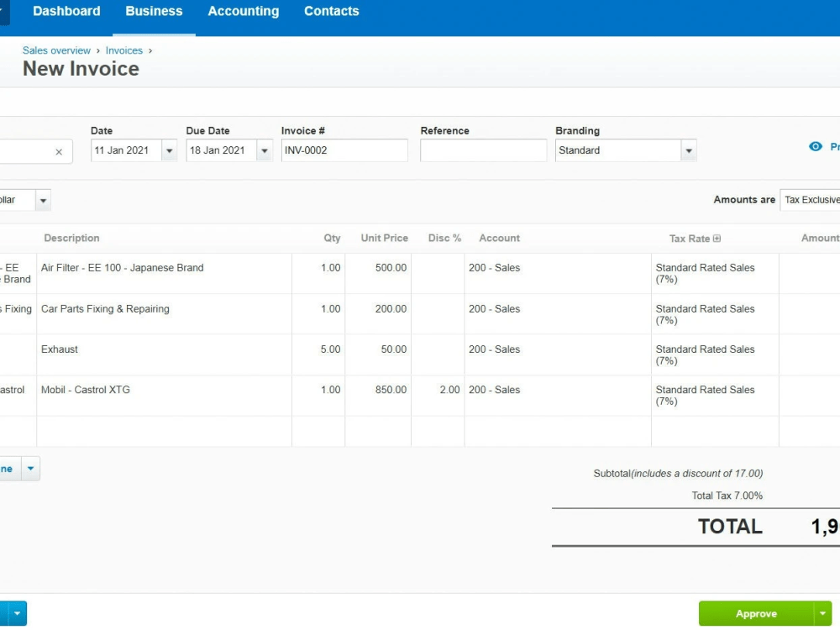Open the Amounts are Tax Exclusive dropdown

point(810,200)
